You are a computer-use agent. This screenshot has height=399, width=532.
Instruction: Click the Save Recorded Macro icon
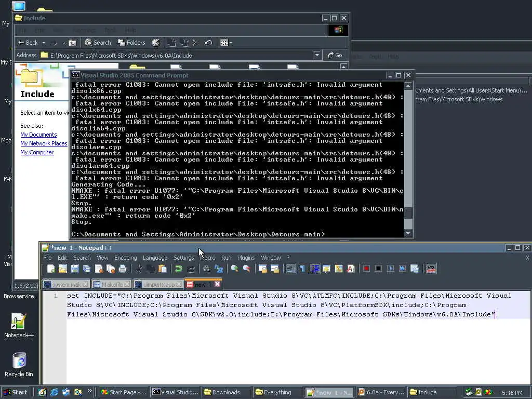point(415,269)
